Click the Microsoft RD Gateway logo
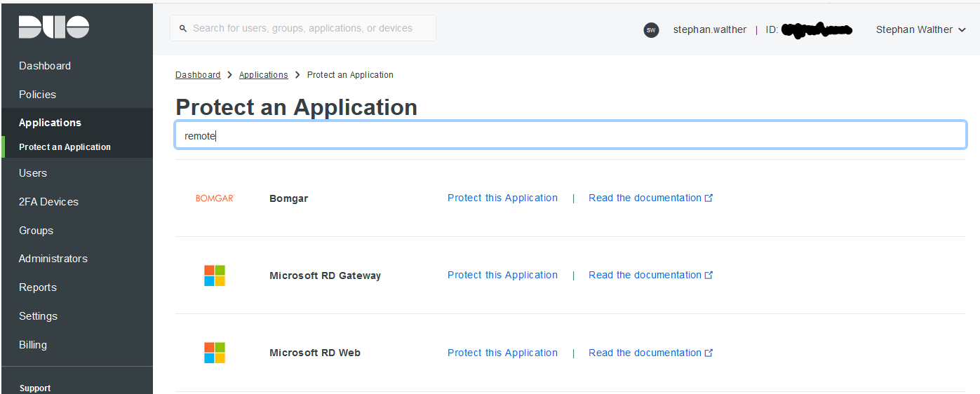Screen dimensions: 980x394 pyautogui.click(x=215, y=276)
